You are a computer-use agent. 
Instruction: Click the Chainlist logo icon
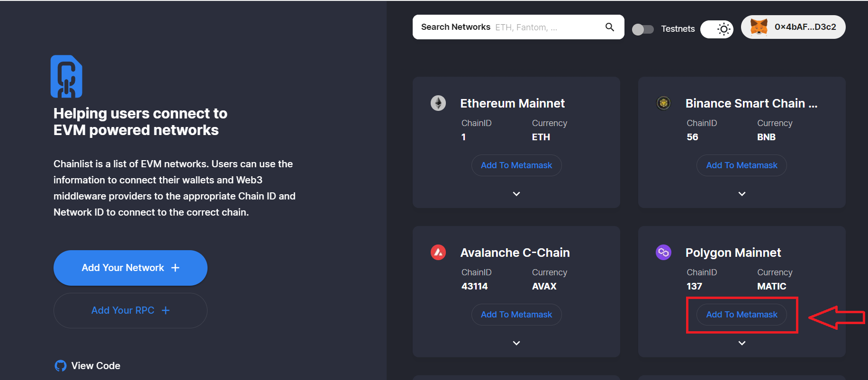point(66,76)
